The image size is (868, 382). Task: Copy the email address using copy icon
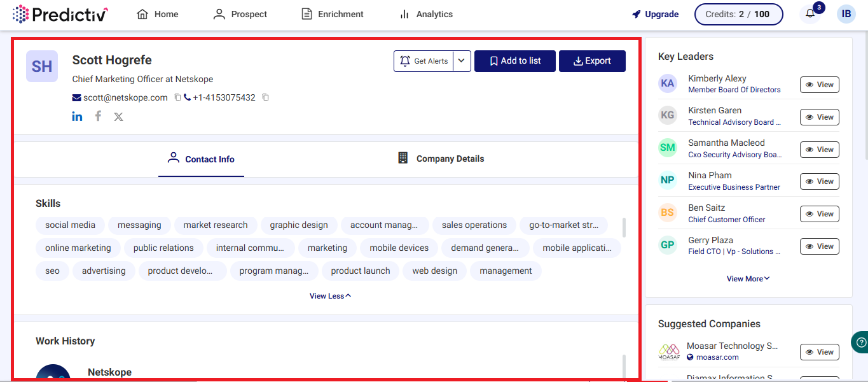point(178,97)
